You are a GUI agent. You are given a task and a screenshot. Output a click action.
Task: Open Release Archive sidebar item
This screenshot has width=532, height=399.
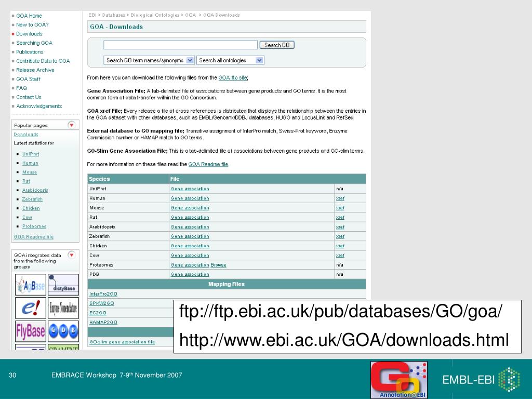point(35,70)
